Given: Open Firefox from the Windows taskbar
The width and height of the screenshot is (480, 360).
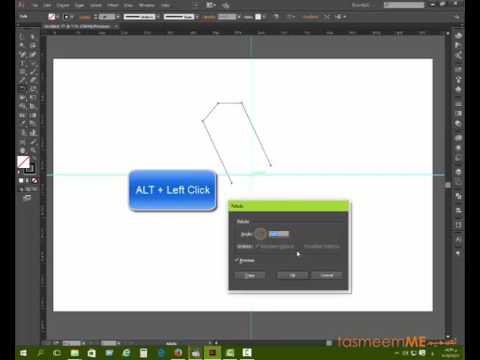Looking at the screenshot, I should point(178,353).
